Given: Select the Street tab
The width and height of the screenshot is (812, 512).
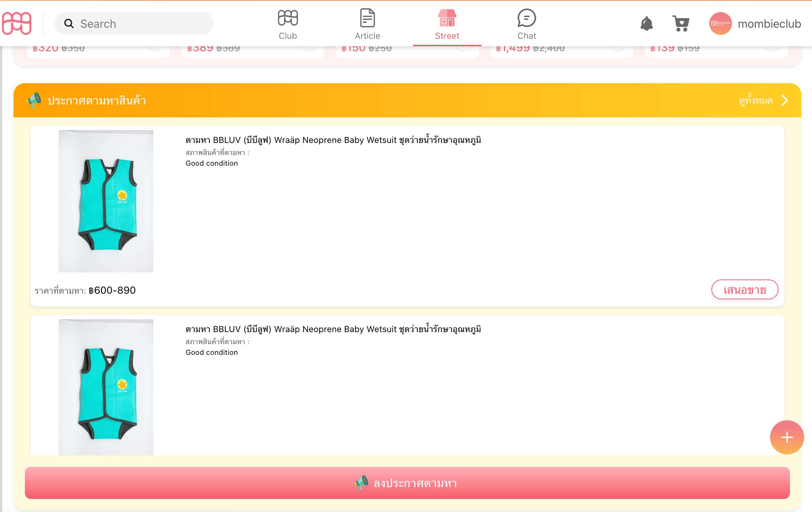Looking at the screenshot, I should tap(447, 24).
